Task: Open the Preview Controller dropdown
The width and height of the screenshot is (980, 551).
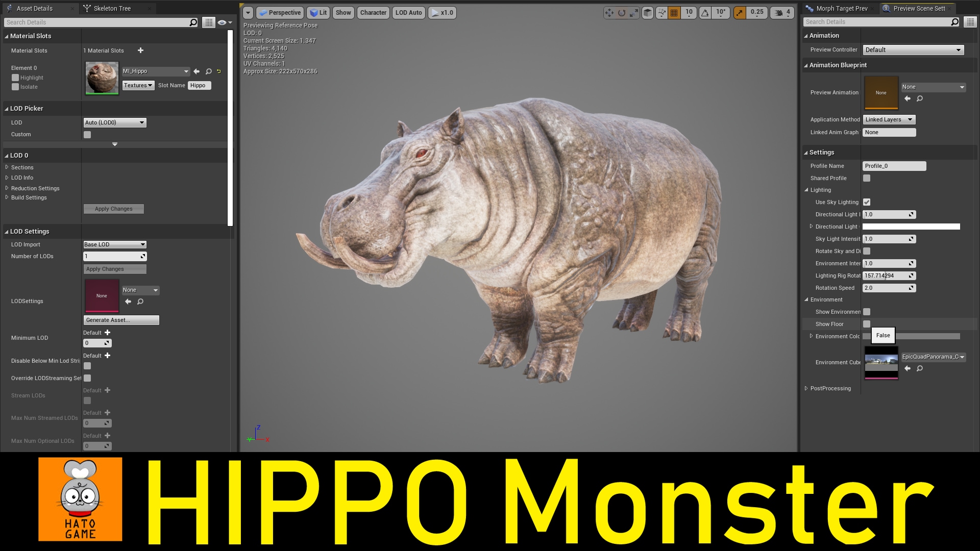Action: tap(913, 49)
